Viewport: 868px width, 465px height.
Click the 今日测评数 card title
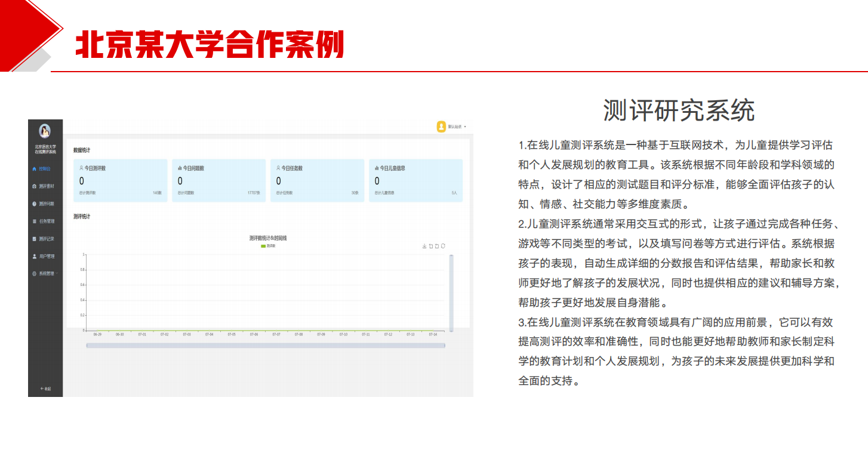95,168
